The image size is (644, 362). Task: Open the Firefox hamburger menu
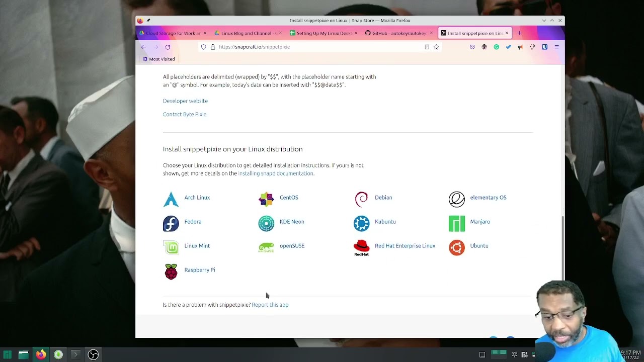[556, 47]
